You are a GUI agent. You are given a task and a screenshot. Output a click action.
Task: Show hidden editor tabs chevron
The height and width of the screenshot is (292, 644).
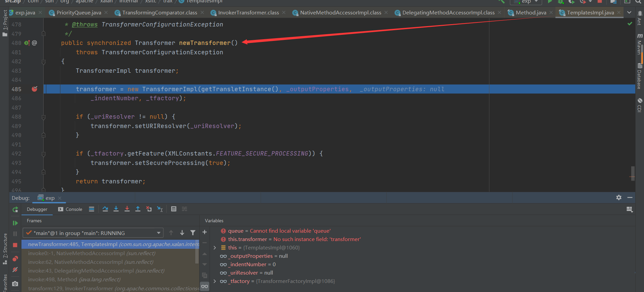tap(629, 12)
